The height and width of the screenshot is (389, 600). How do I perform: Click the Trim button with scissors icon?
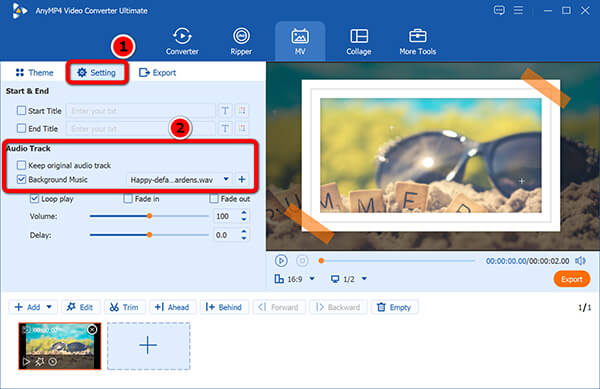tap(124, 307)
